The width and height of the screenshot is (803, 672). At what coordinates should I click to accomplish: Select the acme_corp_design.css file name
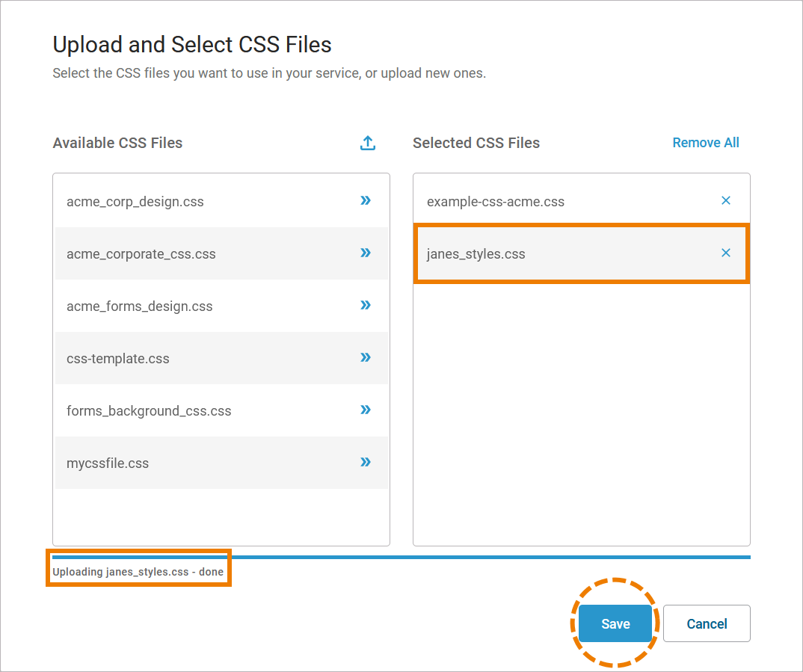tap(135, 202)
